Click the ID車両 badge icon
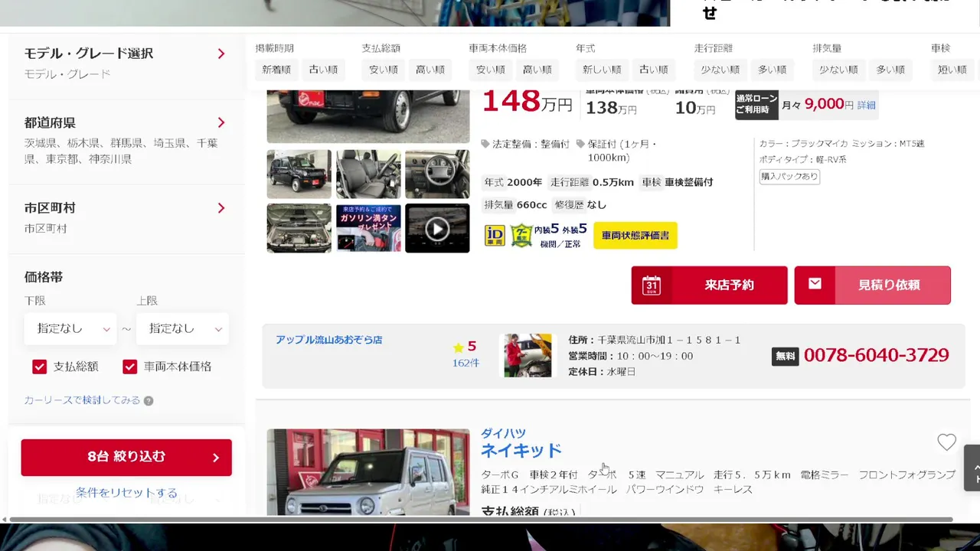This screenshot has width=980, height=551. (495, 235)
